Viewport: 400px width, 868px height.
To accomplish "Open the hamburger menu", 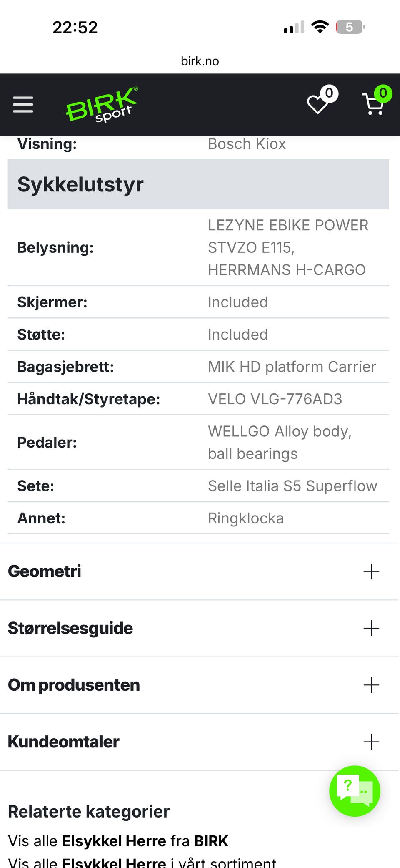I will [23, 104].
